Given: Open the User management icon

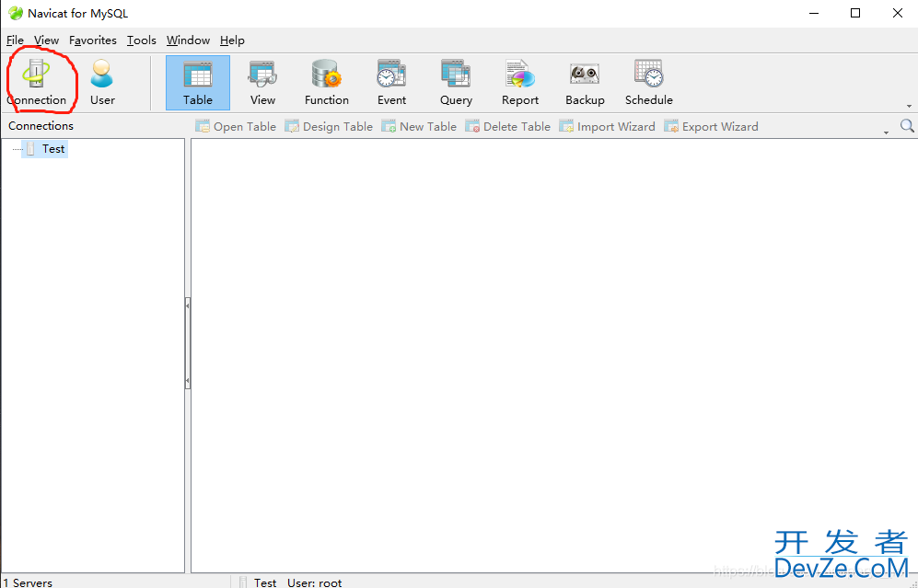Looking at the screenshot, I should click(102, 82).
